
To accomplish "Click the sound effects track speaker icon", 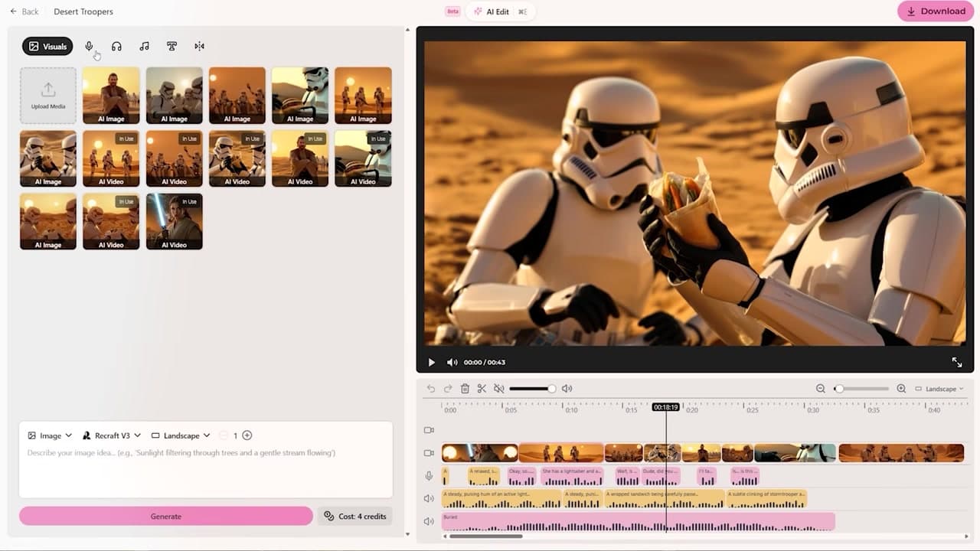I will 430,499.
